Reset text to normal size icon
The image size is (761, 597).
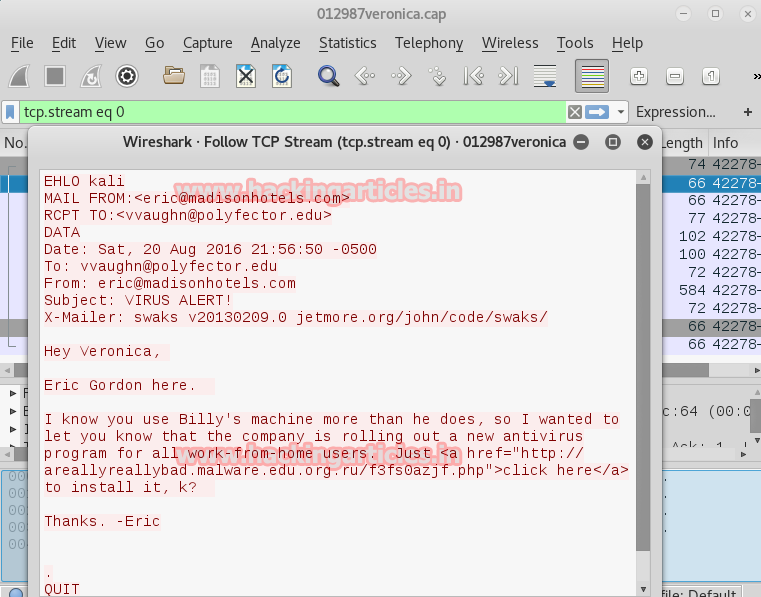coord(711,76)
